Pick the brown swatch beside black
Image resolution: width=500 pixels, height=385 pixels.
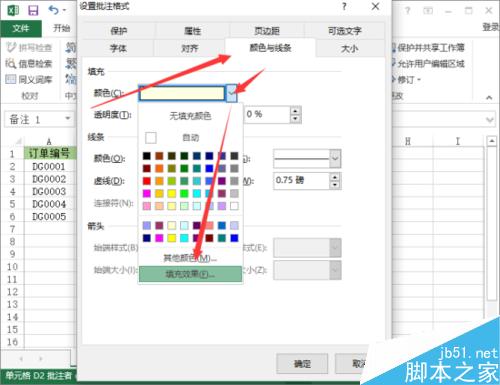click(159, 156)
